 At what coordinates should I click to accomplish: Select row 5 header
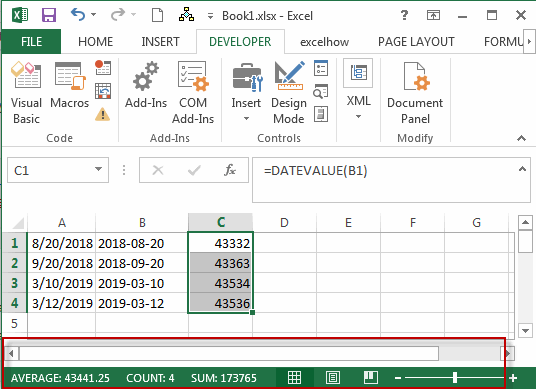pos(14,323)
